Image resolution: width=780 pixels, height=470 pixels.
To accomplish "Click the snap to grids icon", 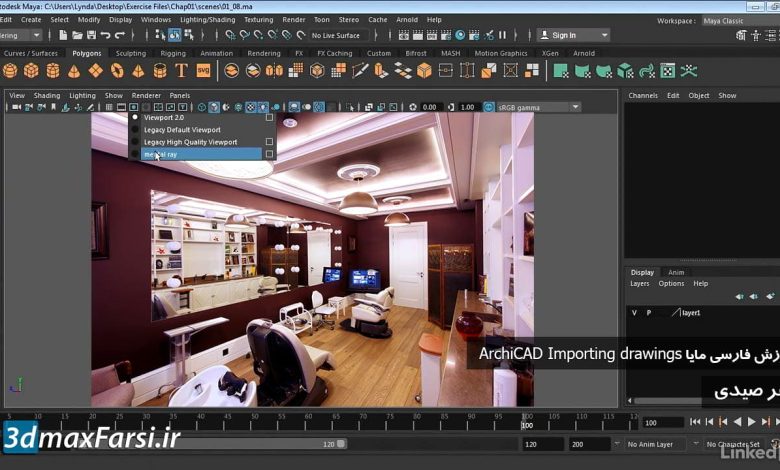I will pos(230,35).
